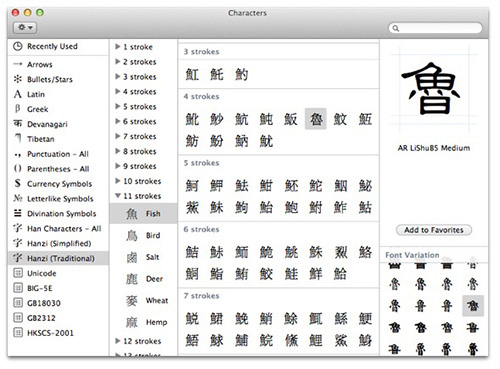500x369 pixels.
Task: Open Bullets/Stars category
Action: 58,79
